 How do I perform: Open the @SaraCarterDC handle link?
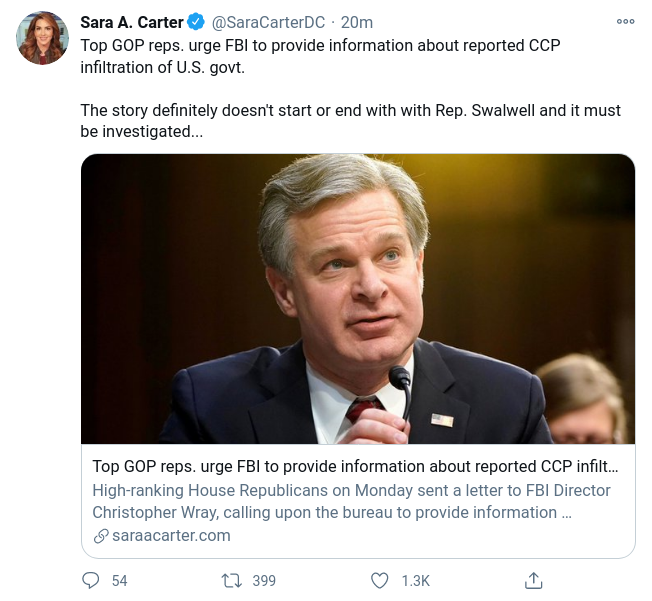tap(268, 23)
